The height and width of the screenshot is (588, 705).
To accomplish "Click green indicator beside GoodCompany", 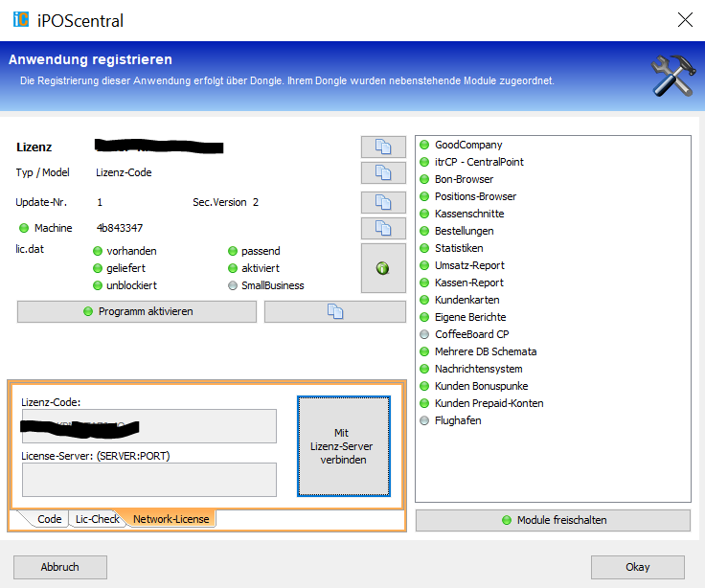I will pos(424,145).
